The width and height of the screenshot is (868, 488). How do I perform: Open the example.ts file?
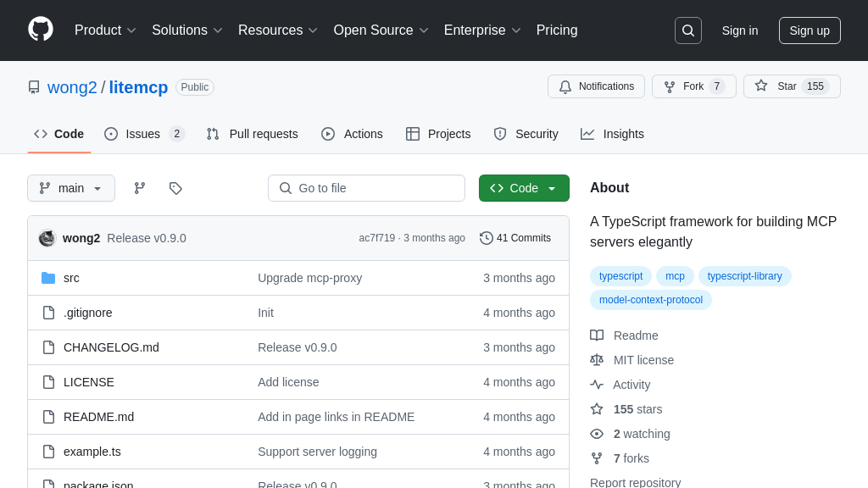92,452
